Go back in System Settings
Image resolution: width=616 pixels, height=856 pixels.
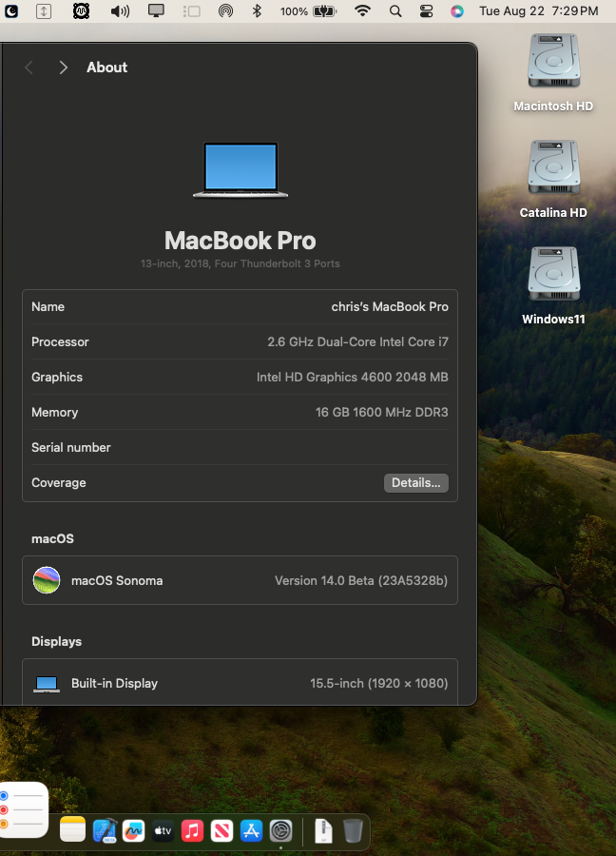29,68
